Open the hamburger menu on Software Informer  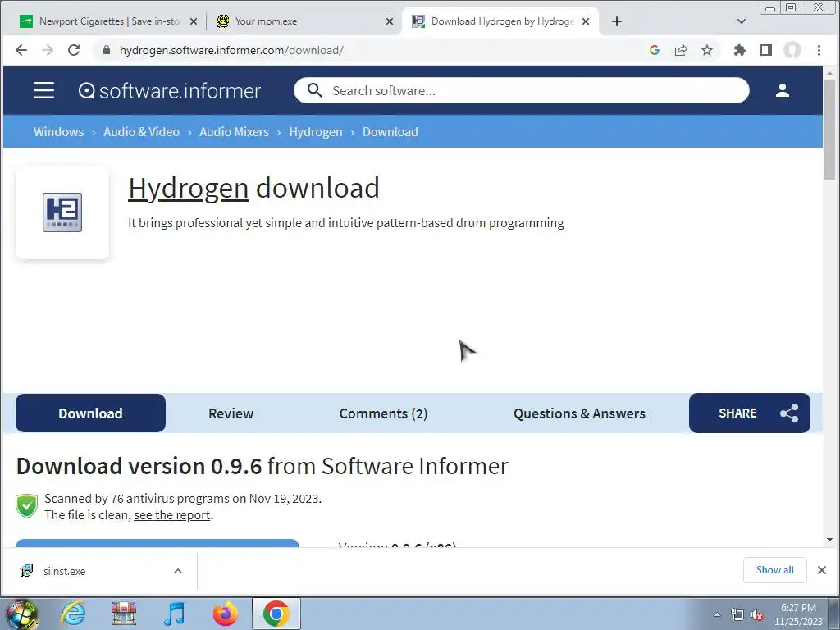[44, 90]
